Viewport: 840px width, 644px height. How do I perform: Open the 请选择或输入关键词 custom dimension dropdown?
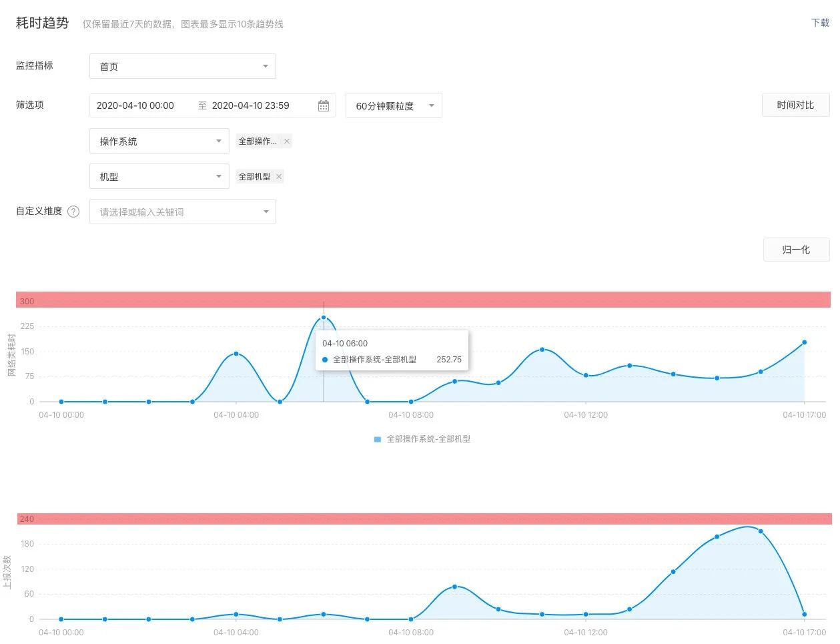(x=183, y=212)
